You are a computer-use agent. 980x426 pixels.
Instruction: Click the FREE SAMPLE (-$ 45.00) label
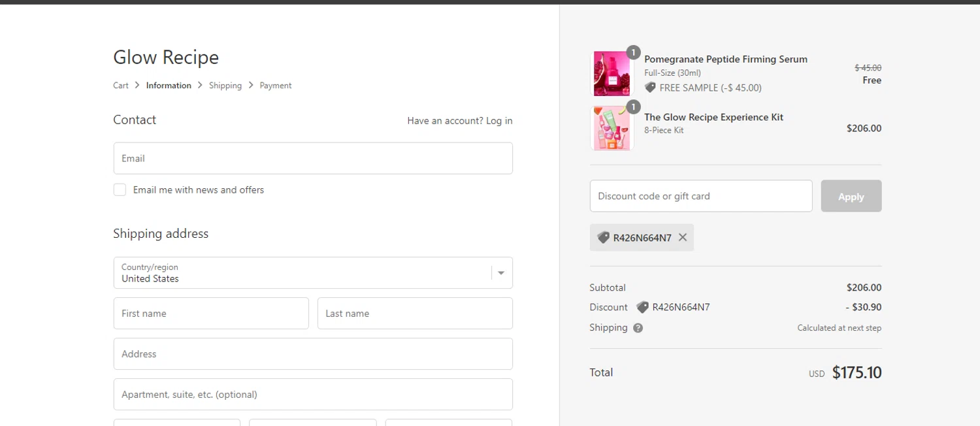(710, 88)
